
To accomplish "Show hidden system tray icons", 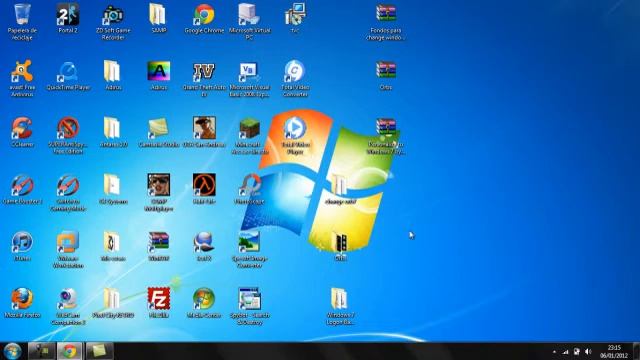I will click(554, 351).
